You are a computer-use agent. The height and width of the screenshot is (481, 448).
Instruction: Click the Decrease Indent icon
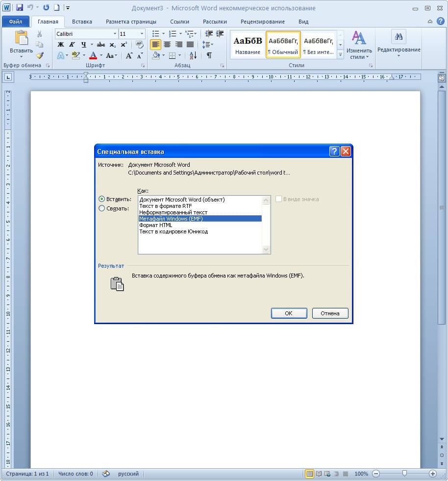209,33
